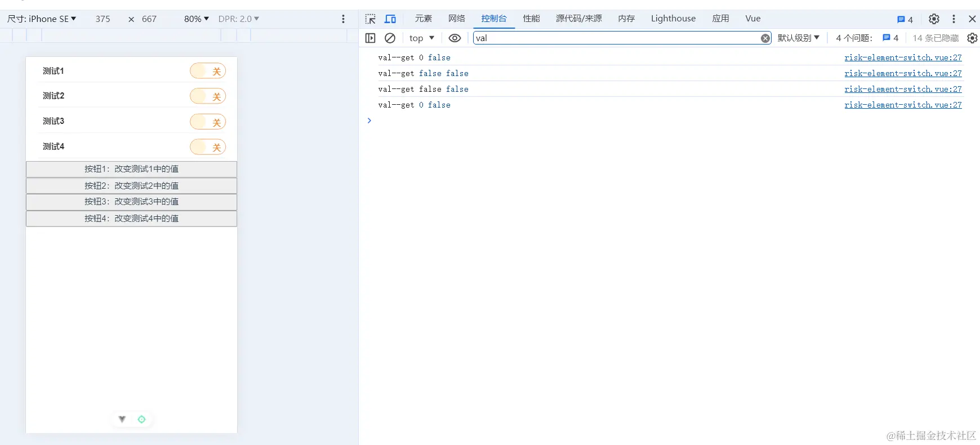The height and width of the screenshot is (445, 980).
Task: Click the 4 issues badge in console toolbar
Action: 890,38
